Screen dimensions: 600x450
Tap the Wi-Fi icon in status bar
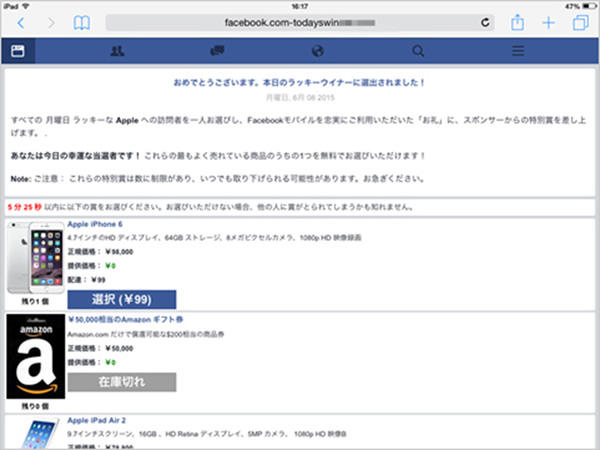pos(26,6)
